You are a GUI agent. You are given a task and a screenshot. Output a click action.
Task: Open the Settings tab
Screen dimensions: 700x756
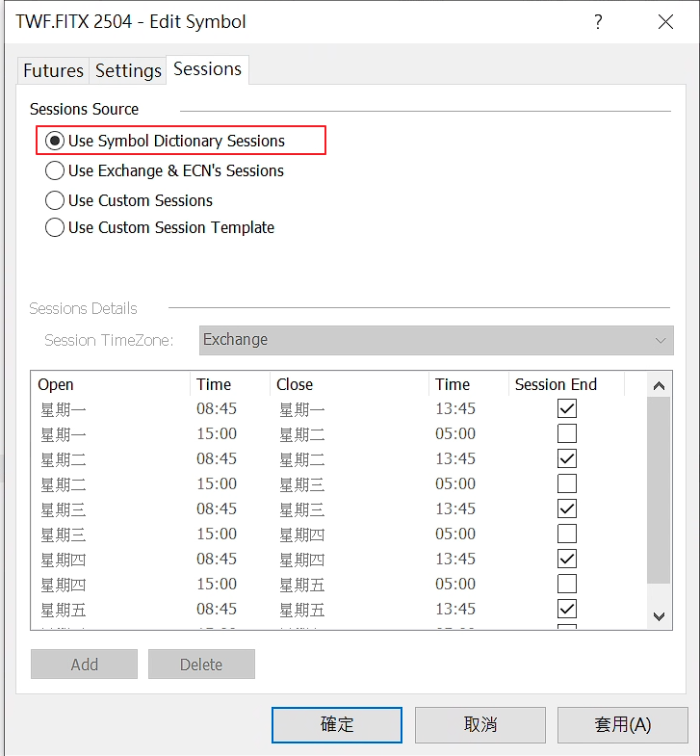(128, 70)
